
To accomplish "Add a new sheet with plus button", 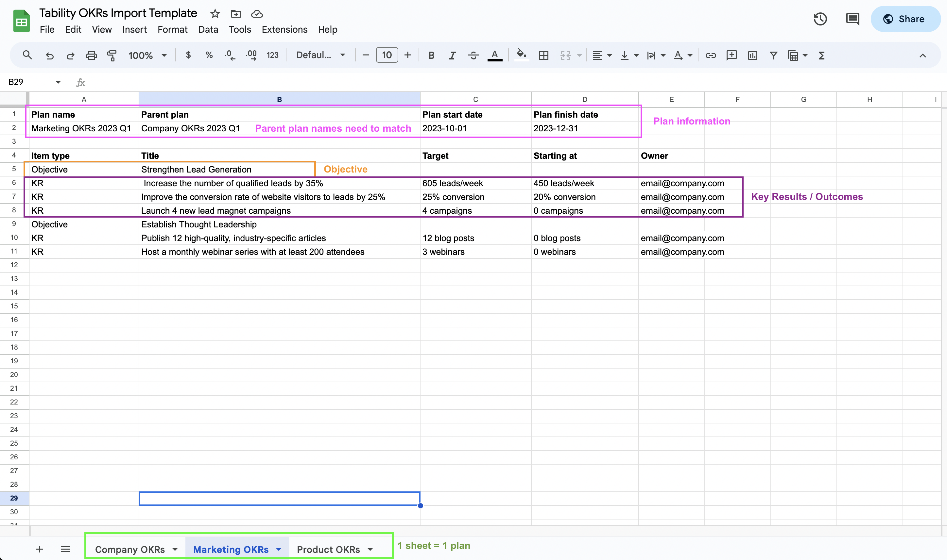I will click(x=39, y=550).
